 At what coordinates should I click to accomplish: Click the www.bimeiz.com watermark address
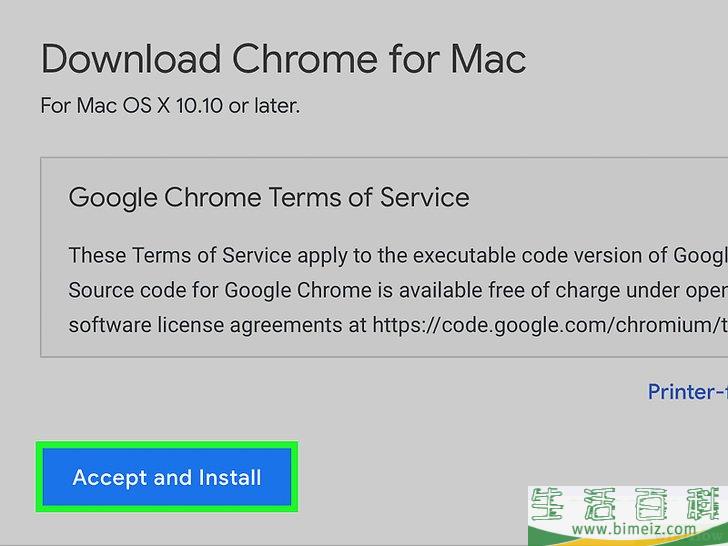click(634, 529)
